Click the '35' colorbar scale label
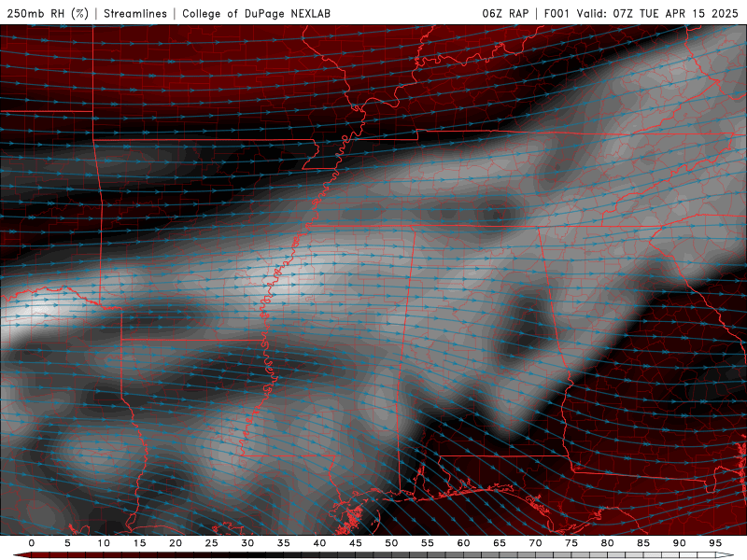The image size is (747, 560). click(284, 543)
